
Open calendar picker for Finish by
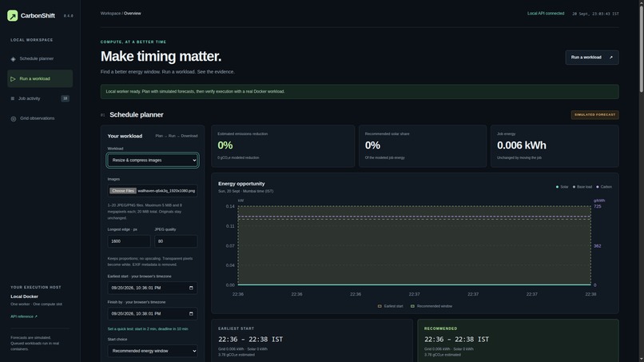pyautogui.click(x=191, y=314)
